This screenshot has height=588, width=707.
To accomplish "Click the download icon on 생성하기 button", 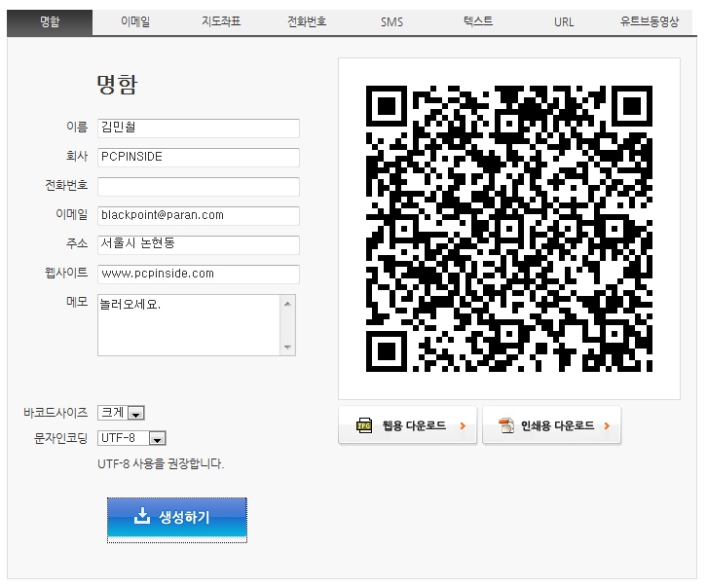I will (x=142, y=516).
